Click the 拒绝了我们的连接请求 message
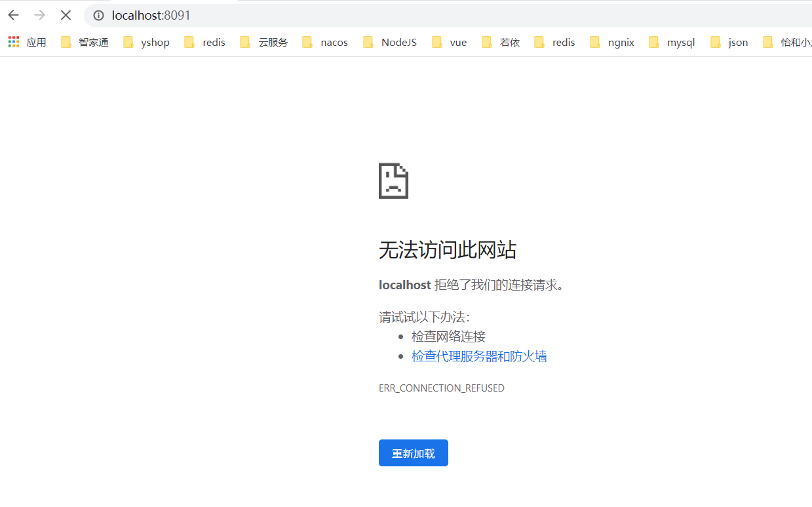812x507 pixels. 499,285
